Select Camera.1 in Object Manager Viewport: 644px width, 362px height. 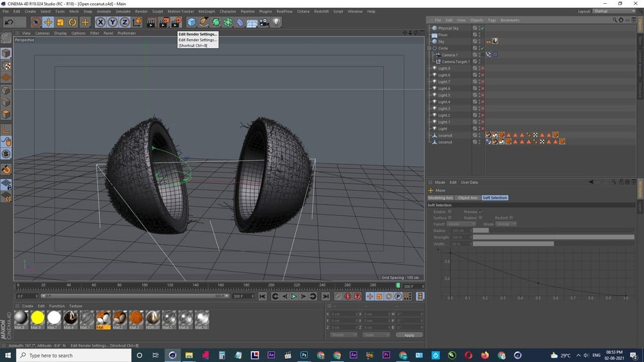pos(450,55)
